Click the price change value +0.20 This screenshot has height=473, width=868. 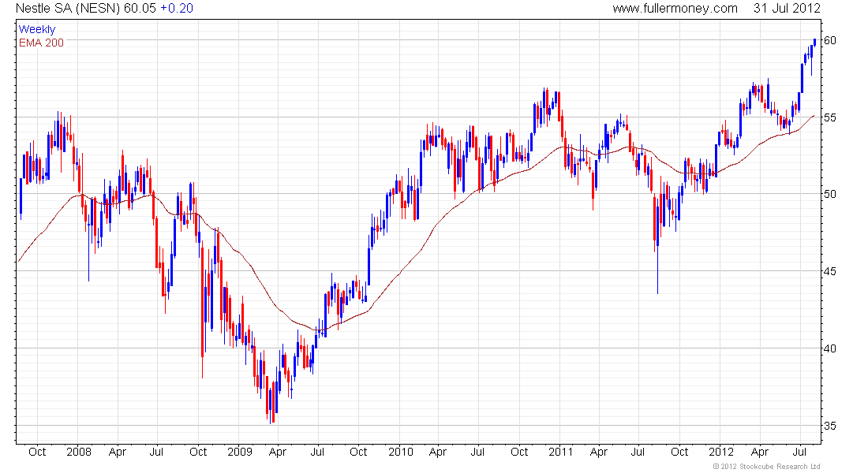coord(177,9)
